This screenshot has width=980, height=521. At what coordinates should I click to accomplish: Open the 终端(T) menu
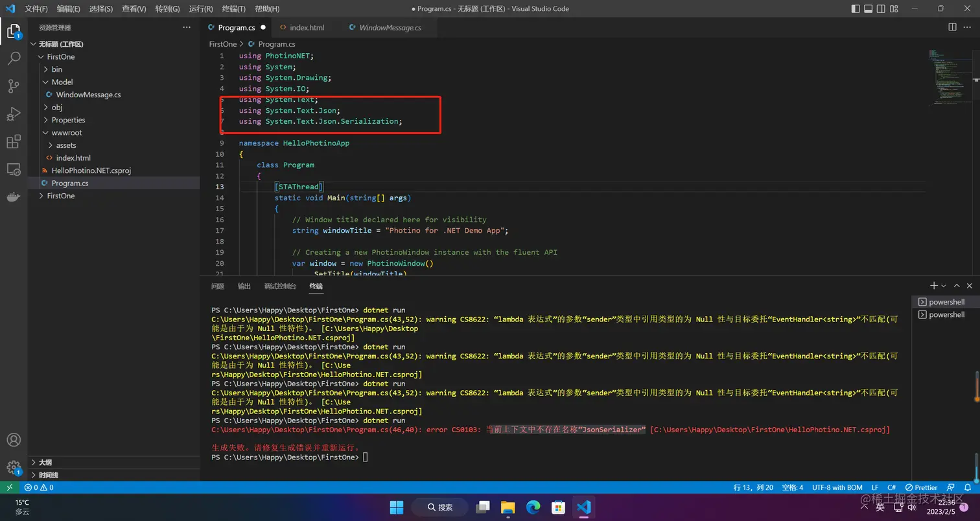click(x=234, y=9)
